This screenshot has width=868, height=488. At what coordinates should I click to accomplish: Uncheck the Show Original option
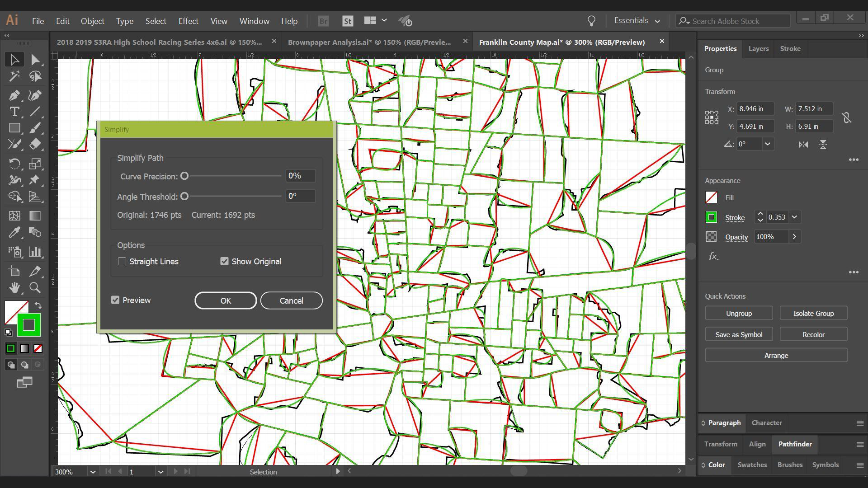[224, 261]
